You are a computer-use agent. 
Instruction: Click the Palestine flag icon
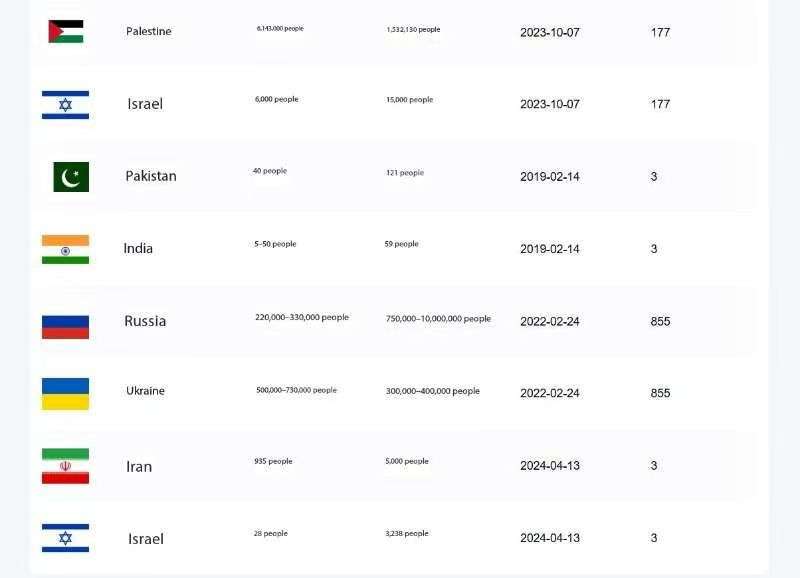point(66,31)
